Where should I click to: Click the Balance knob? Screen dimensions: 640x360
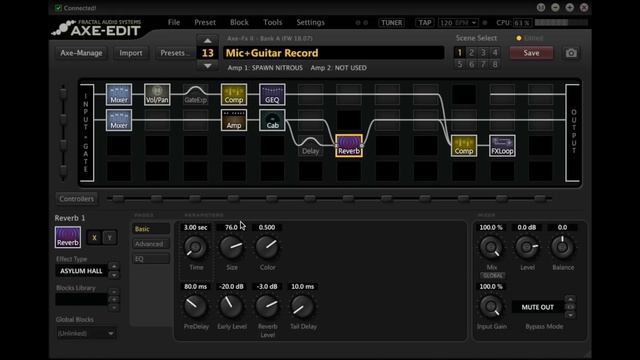(562, 248)
